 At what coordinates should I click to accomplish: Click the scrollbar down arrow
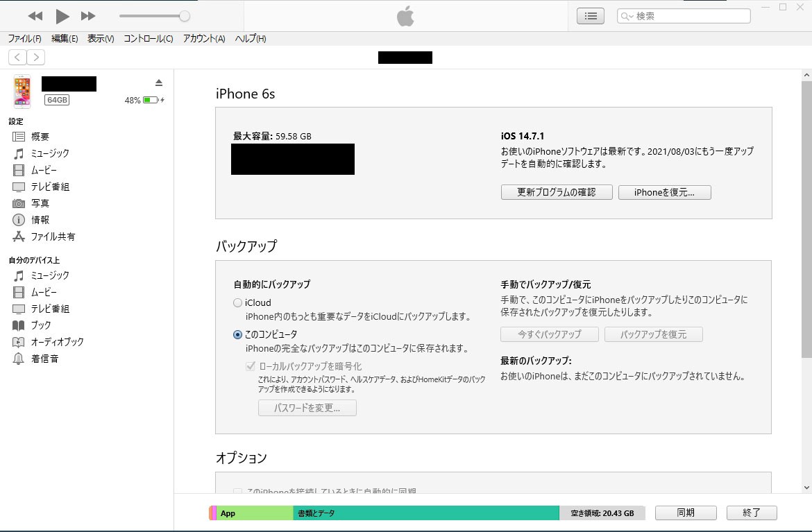806,487
